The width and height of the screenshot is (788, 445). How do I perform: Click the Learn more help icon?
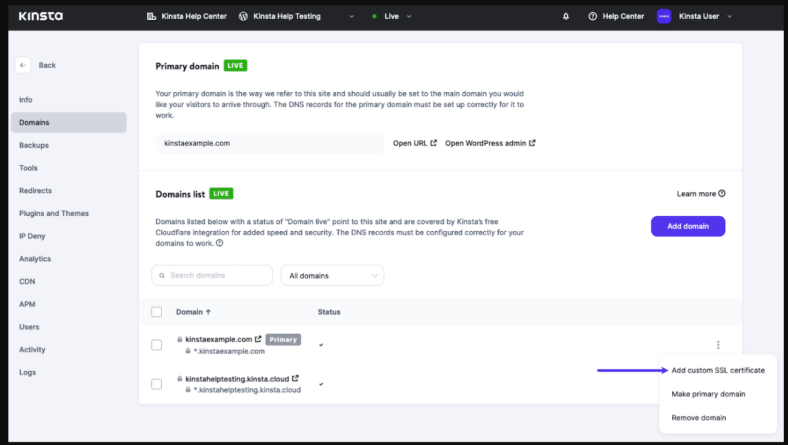point(722,194)
